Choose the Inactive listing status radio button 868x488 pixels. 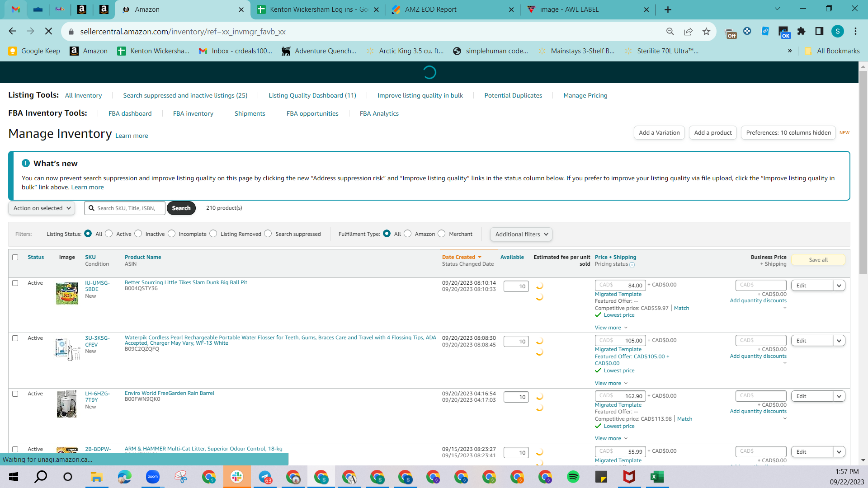(138, 234)
